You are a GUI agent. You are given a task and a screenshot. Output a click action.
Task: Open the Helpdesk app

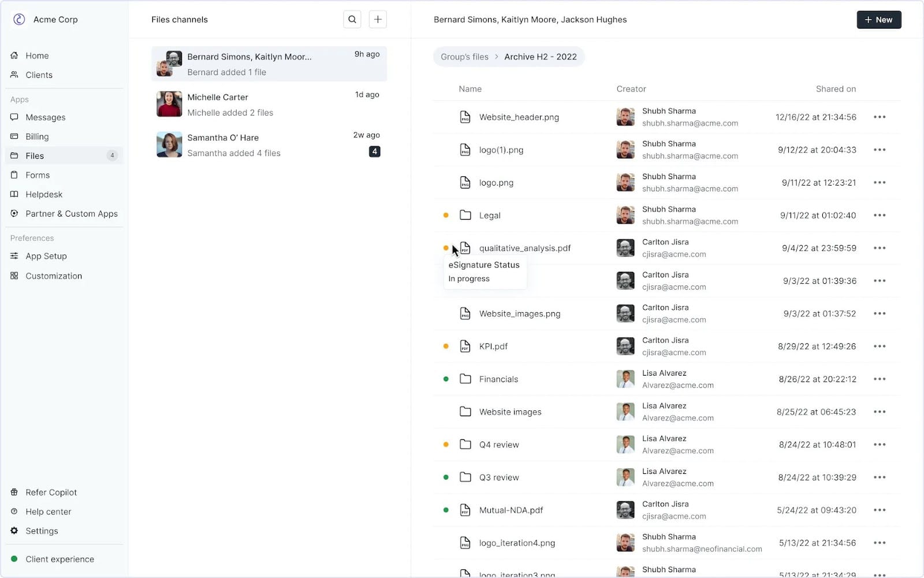coord(43,194)
